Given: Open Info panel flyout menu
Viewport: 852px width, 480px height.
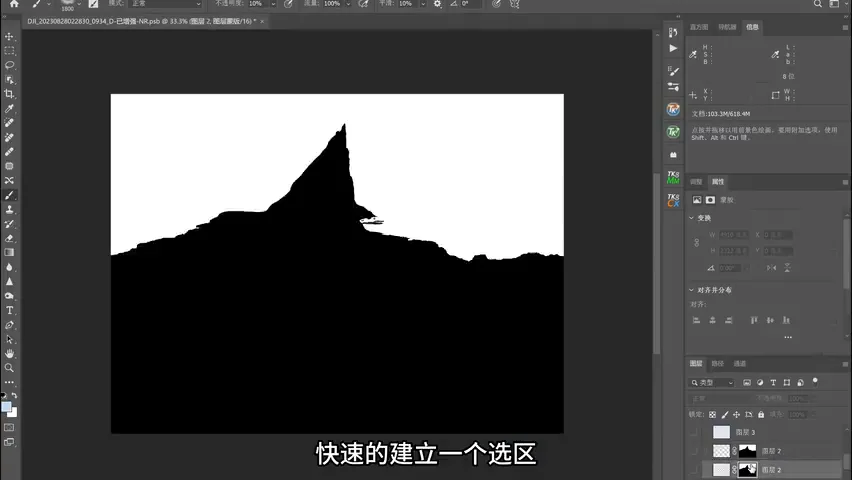Looking at the screenshot, I should point(845,27).
